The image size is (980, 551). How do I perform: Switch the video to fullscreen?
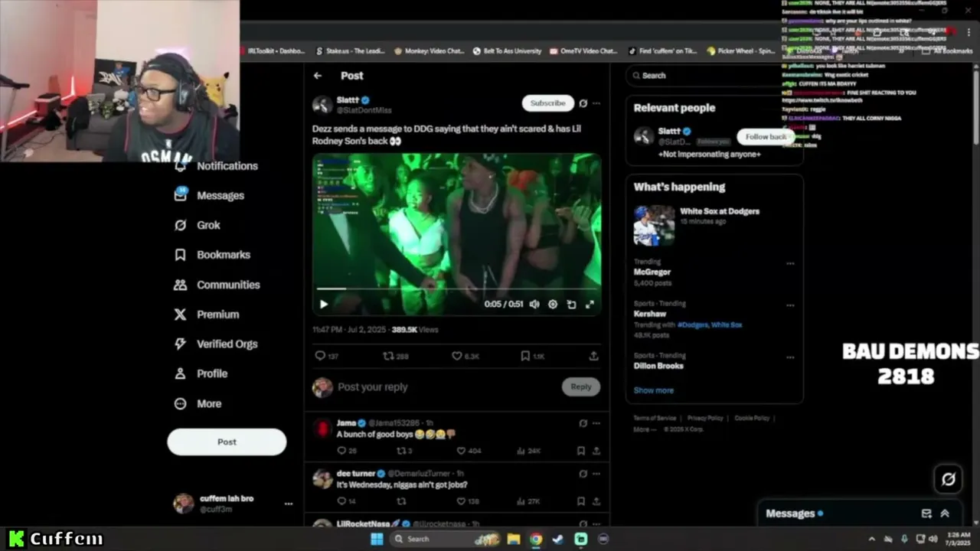[590, 305]
